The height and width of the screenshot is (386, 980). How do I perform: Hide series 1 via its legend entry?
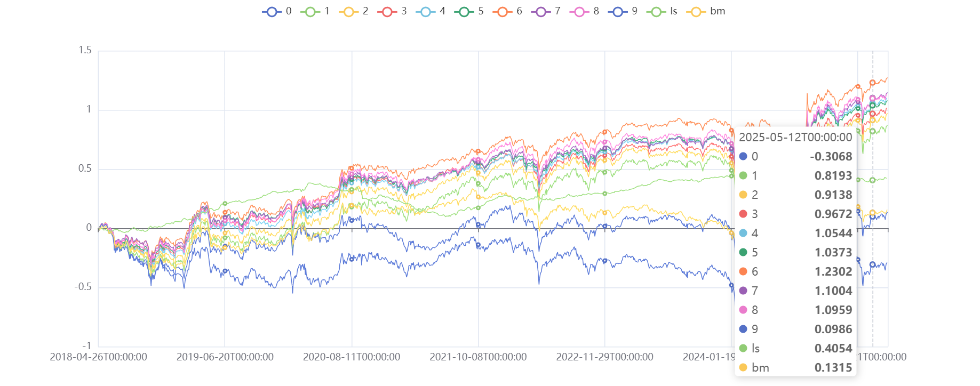(310, 11)
